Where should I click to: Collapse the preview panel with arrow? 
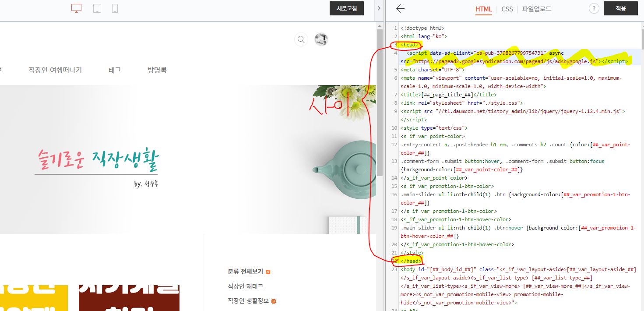(379, 8)
